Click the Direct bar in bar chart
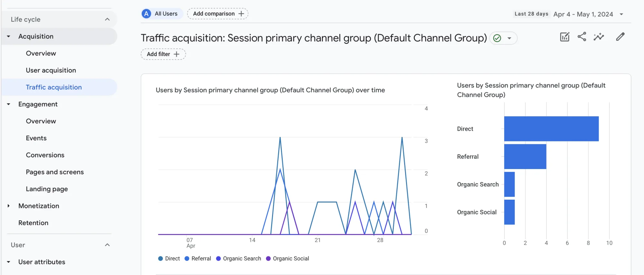Viewport: 644px width, 275px height. click(551, 129)
